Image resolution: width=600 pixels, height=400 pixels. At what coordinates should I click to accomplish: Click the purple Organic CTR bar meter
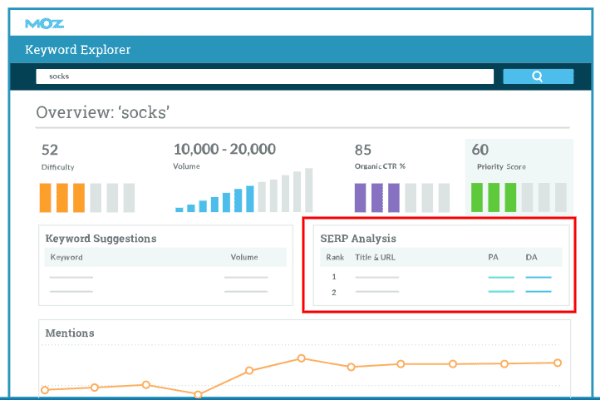click(x=402, y=198)
